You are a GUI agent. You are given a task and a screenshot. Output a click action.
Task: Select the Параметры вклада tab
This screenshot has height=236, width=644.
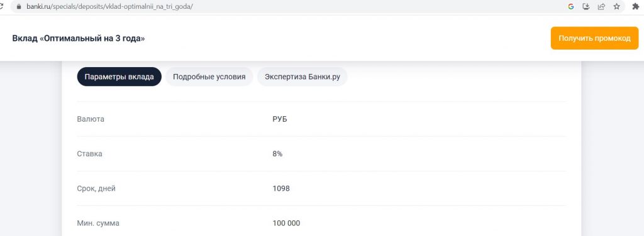[x=119, y=77]
